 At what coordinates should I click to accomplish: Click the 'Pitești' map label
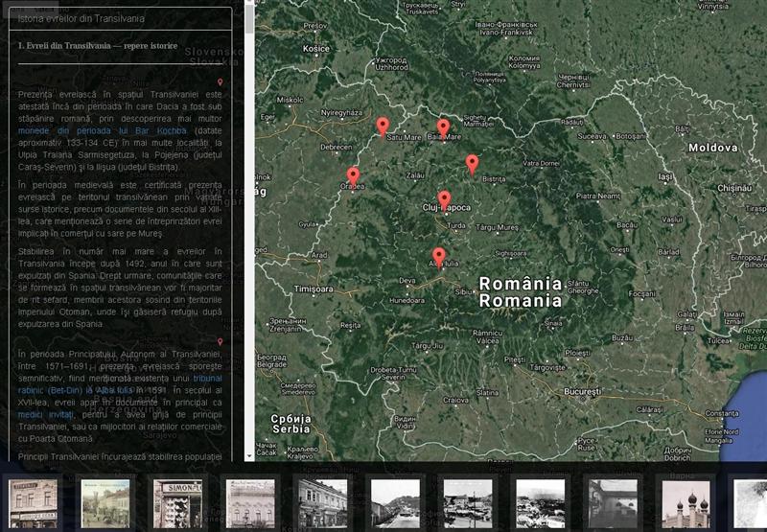(x=515, y=359)
